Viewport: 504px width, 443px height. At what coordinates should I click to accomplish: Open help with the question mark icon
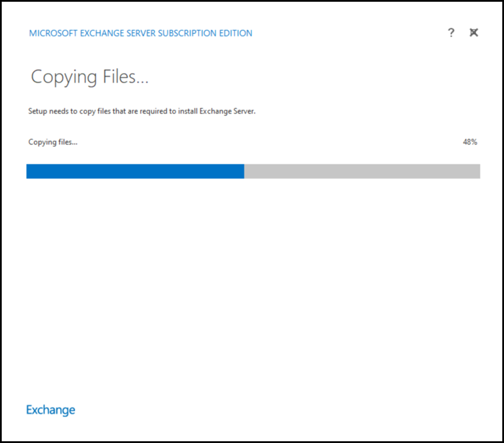451,33
